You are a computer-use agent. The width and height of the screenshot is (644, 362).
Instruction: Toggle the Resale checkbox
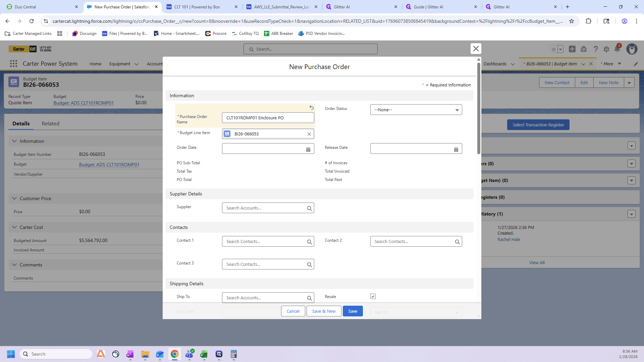tap(373, 296)
